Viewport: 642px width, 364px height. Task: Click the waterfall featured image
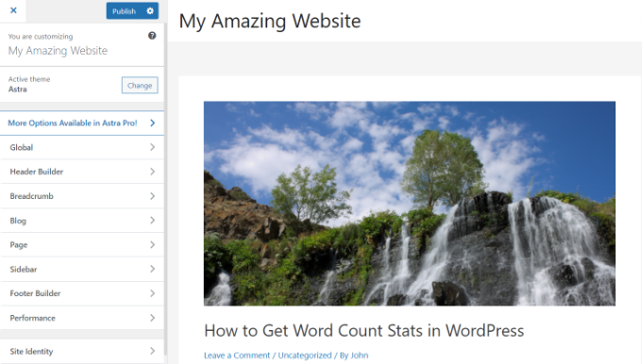tap(410, 204)
